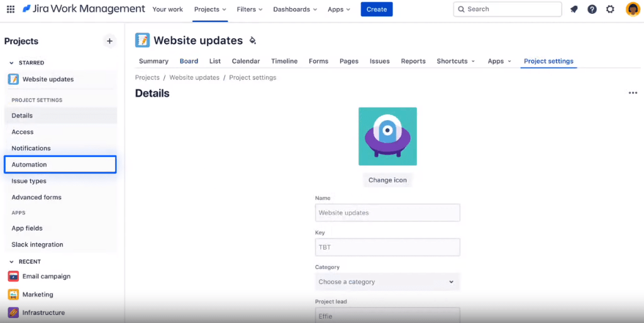644x323 pixels.
Task: Click the paint bucket icon beside Website updates title
Action: click(x=253, y=40)
